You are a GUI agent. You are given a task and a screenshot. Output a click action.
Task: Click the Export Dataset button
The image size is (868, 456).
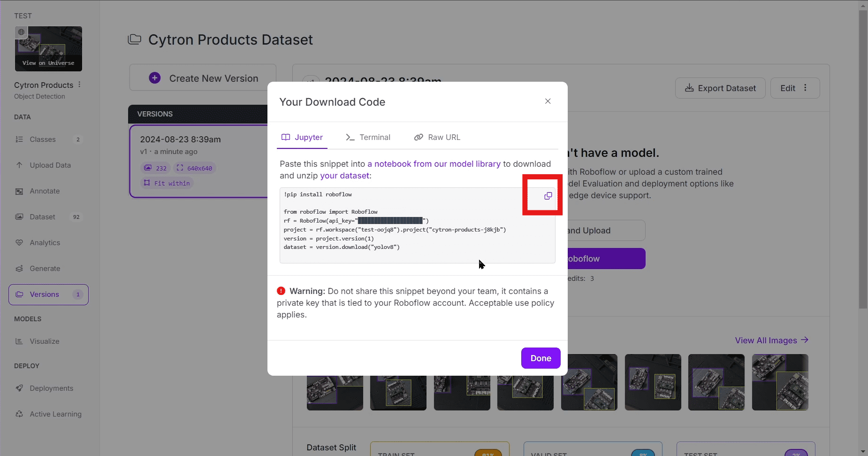tap(720, 88)
